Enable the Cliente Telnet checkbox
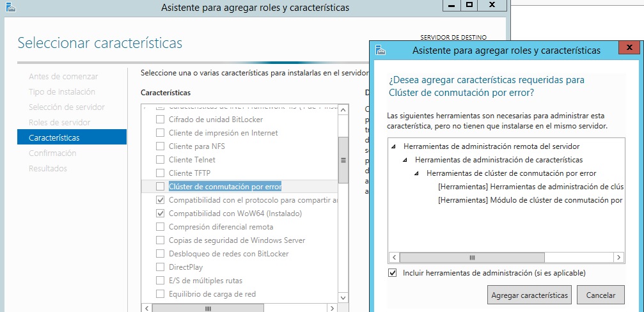Viewport: 644px width, 312px height. [160, 160]
